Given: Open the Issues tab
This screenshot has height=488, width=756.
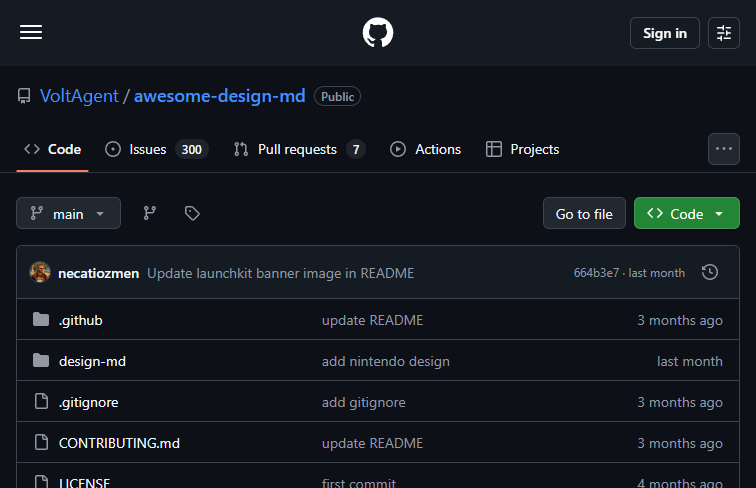Looking at the screenshot, I should [157, 149].
